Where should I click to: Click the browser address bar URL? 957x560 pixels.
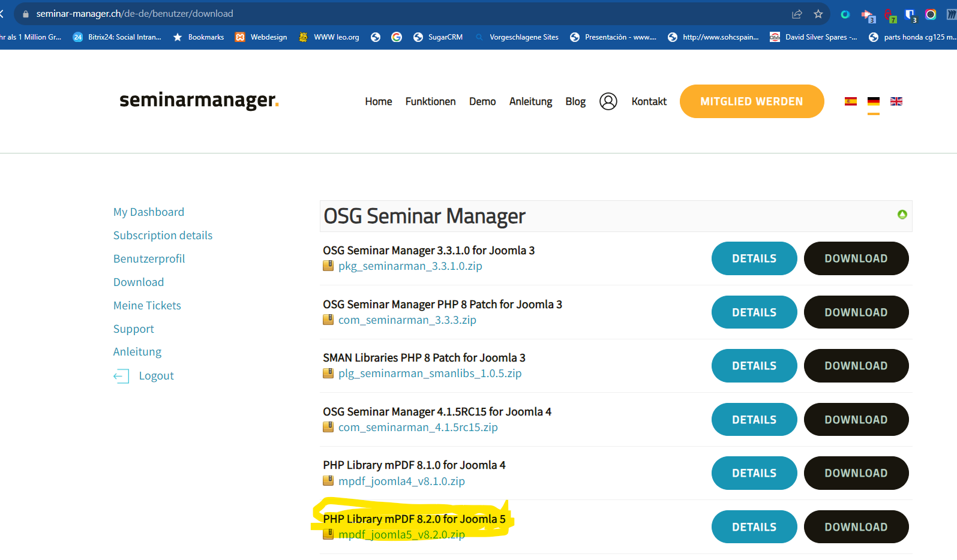pyautogui.click(x=134, y=14)
